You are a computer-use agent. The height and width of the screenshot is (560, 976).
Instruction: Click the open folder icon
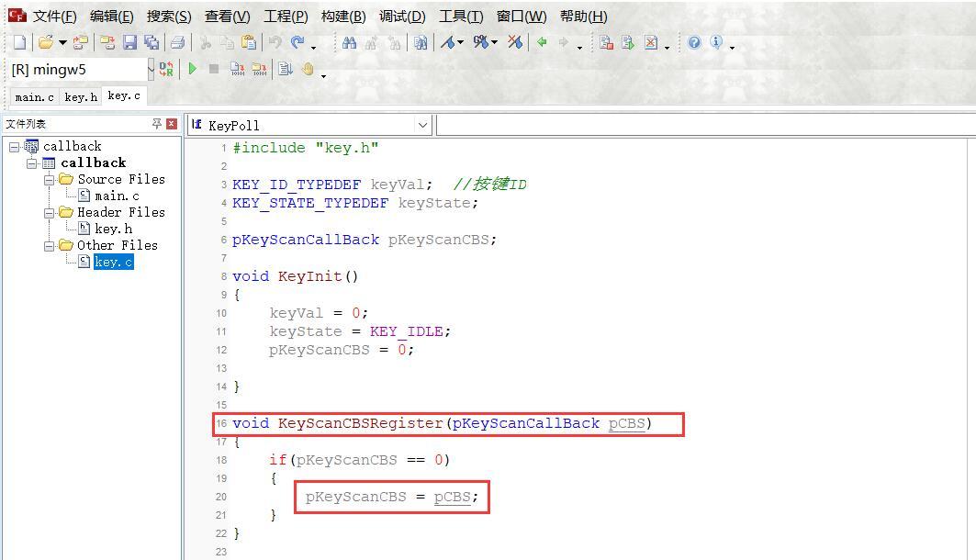point(45,42)
